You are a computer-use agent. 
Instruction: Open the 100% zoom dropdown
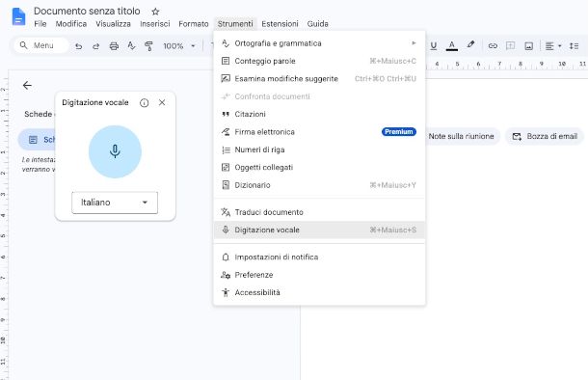click(179, 46)
